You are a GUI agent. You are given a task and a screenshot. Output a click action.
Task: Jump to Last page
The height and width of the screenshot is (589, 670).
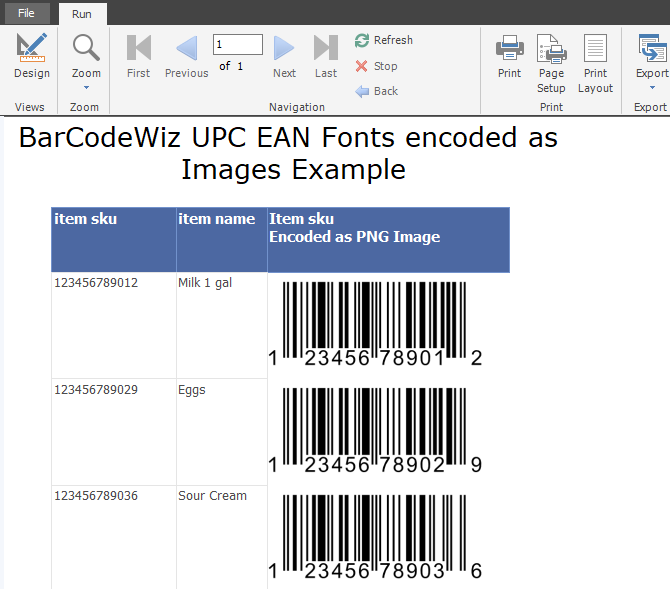(x=326, y=56)
